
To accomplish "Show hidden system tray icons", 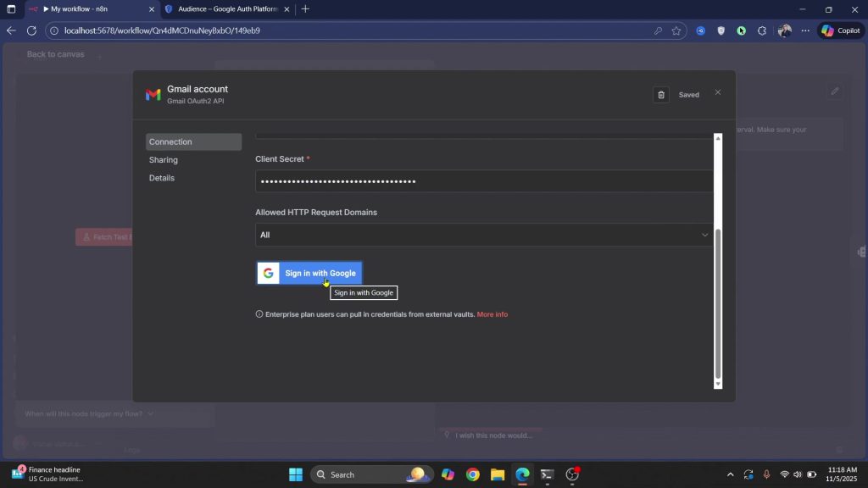I will click(x=731, y=474).
